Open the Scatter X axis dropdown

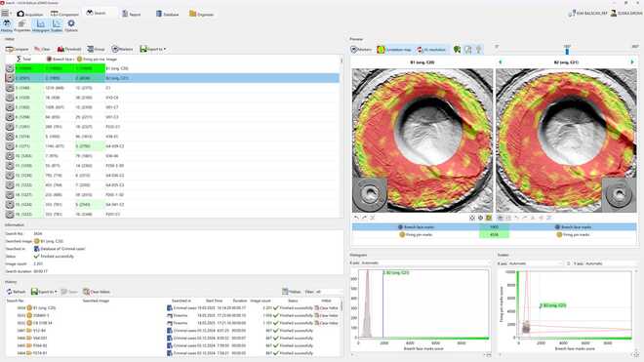[x=536, y=263]
